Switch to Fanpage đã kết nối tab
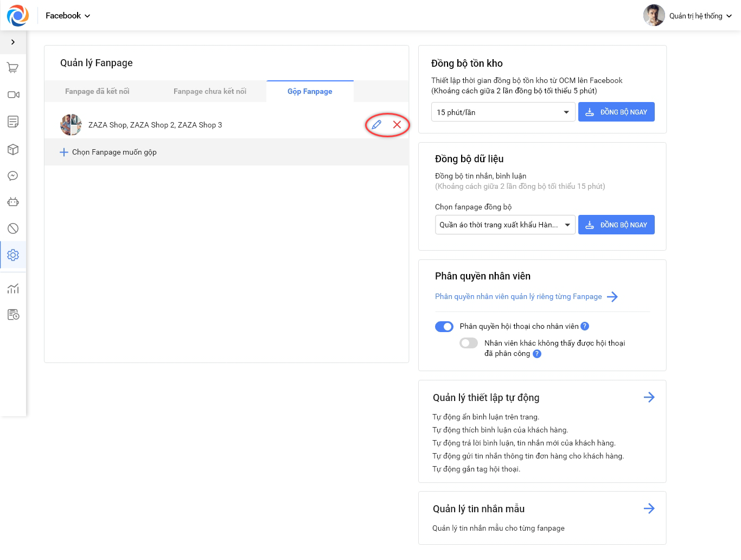This screenshot has width=741, height=560. (x=97, y=91)
